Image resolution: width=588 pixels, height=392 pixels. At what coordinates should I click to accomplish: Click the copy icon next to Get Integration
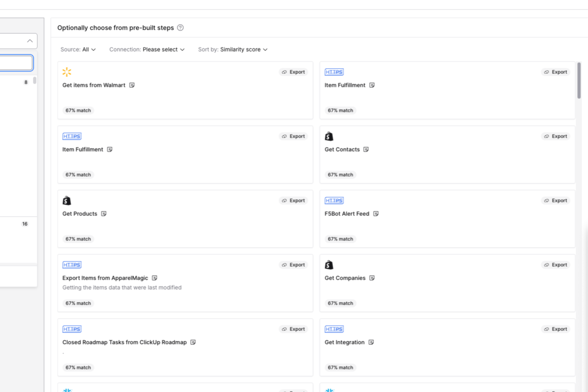coord(371,342)
